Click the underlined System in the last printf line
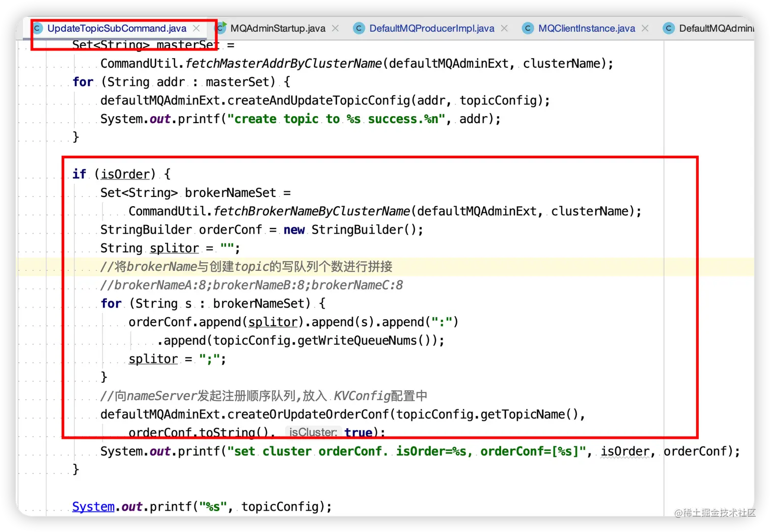This screenshot has height=532, width=770. [x=93, y=507]
